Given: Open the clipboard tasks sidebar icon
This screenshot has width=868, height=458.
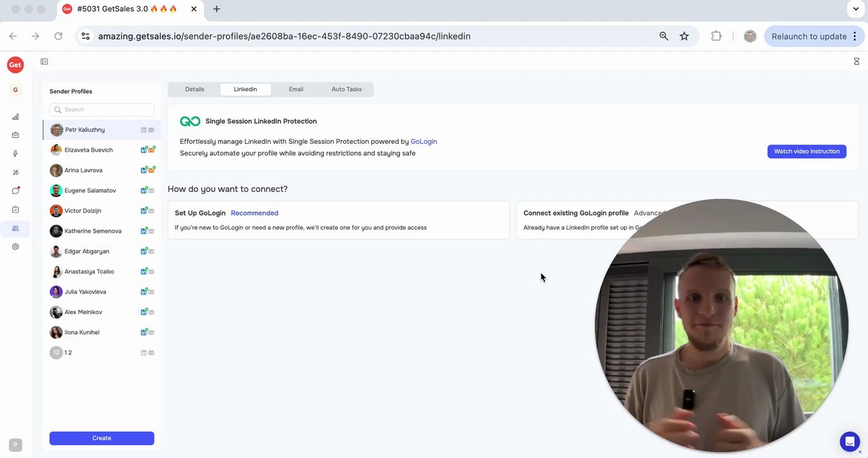Looking at the screenshot, I should click(15, 209).
